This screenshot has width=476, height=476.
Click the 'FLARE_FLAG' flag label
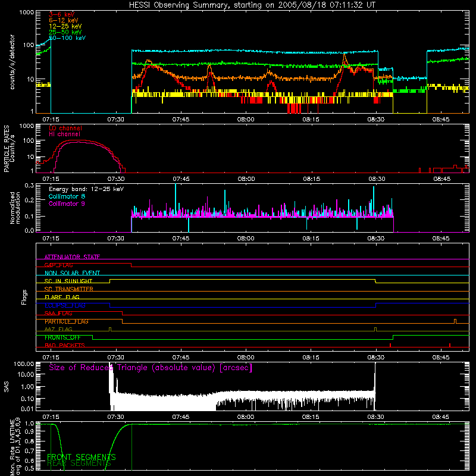[62, 297]
